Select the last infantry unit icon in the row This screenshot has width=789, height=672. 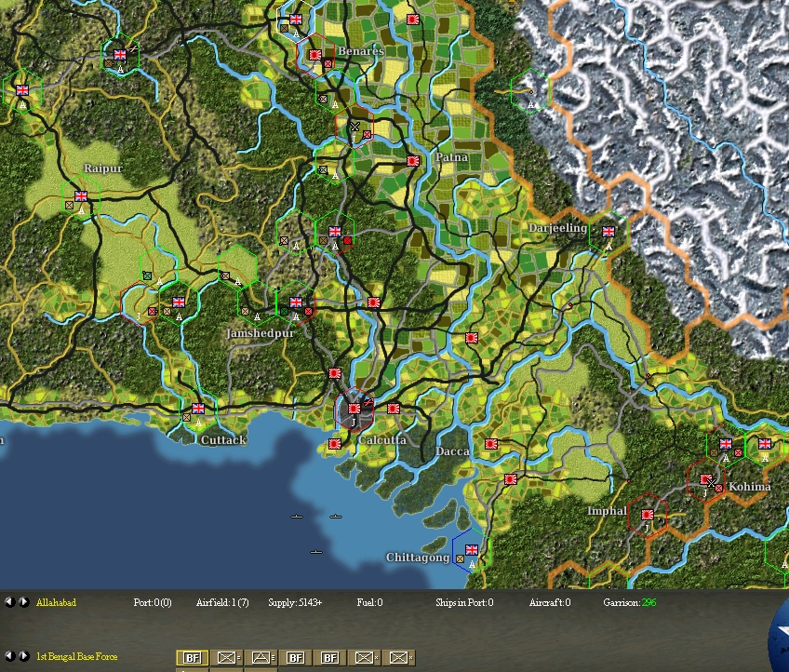click(x=398, y=657)
